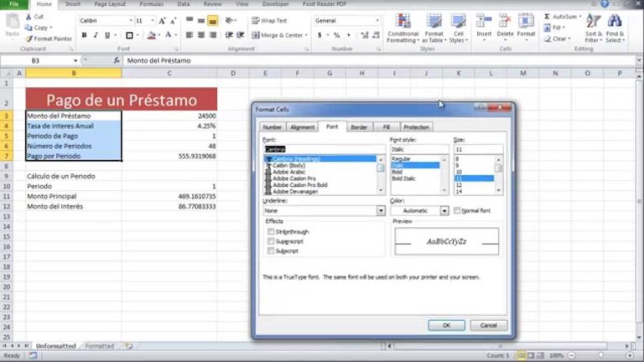
Task: Click the Insert cells button
Action: point(484,27)
